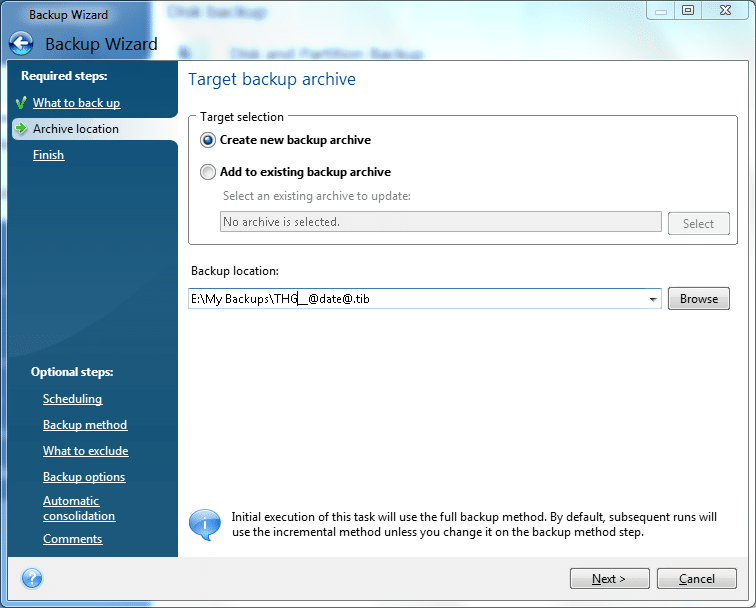The width and height of the screenshot is (756, 608).
Task: Jump to the Finish step
Action: (48, 155)
